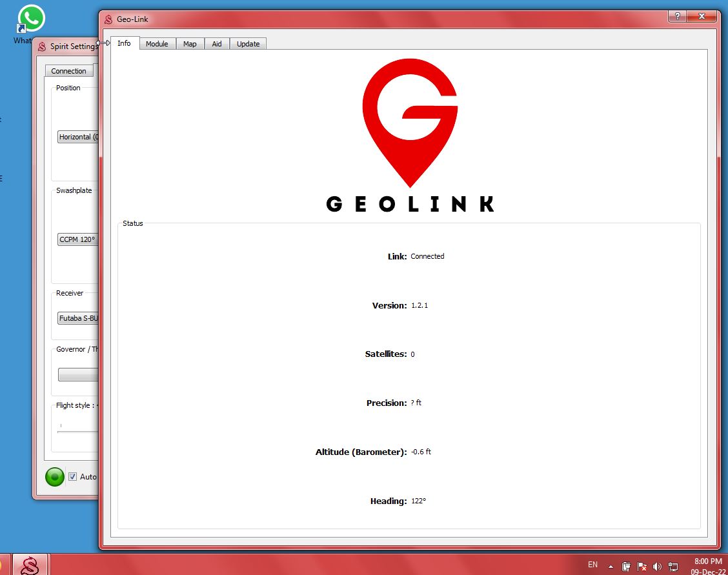Open the Horizontal position dropdown
The width and height of the screenshot is (728, 575).
pos(77,137)
